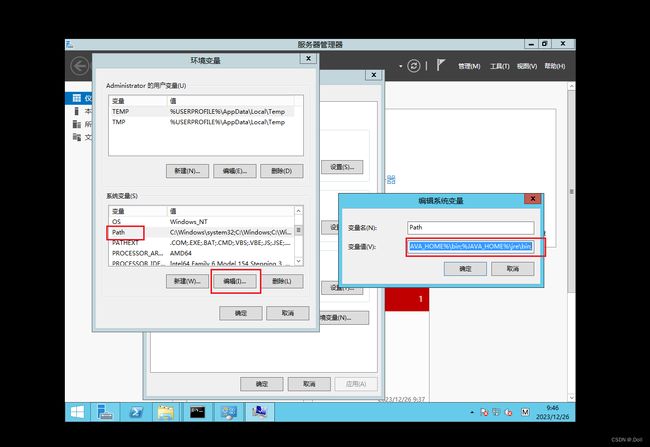Screen dimensions: 650x447
Task: Click the red tile labeled 1
Action: (x=407, y=299)
